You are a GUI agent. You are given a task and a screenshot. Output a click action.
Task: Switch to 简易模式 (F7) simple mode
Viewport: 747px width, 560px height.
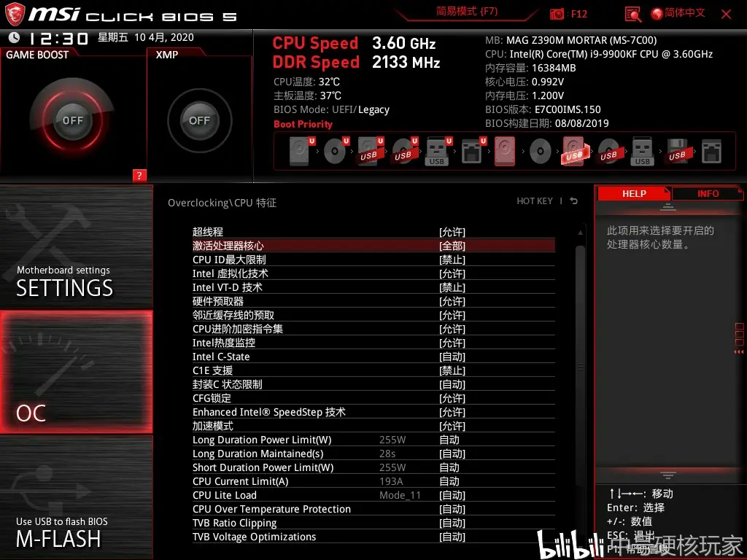467,12
